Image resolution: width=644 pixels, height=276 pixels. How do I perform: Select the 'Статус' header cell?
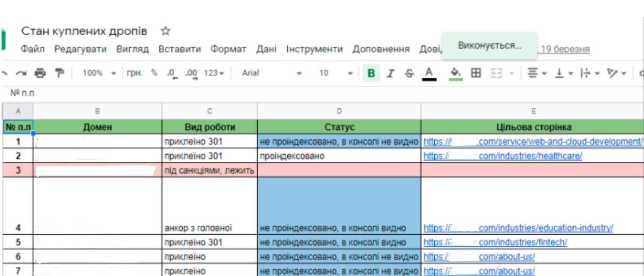tap(339, 127)
